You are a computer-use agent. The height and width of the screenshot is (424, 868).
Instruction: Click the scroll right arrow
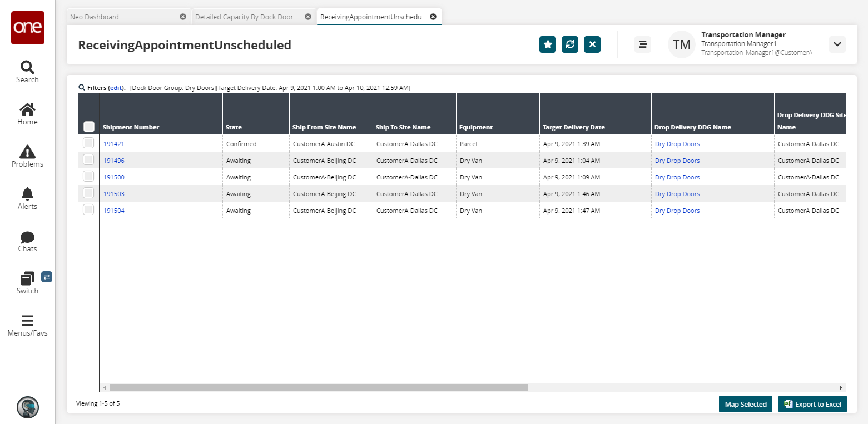click(841, 387)
